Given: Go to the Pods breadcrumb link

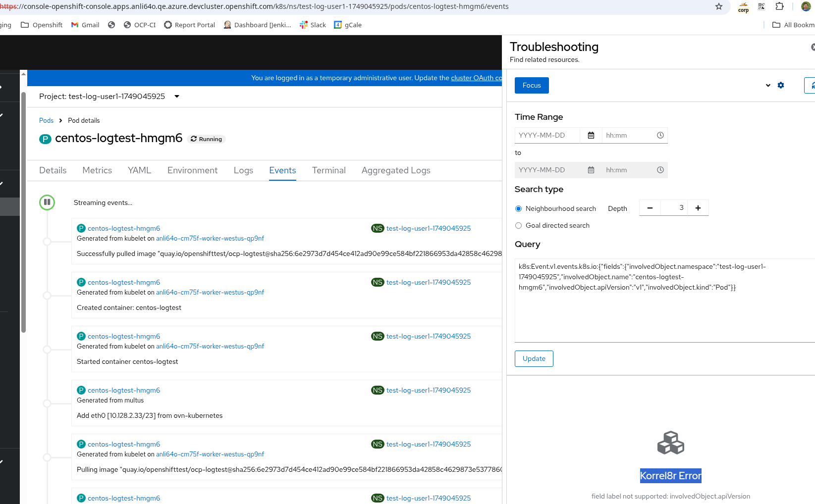Looking at the screenshot, I should pyautogui.click(x=46, y=120).
